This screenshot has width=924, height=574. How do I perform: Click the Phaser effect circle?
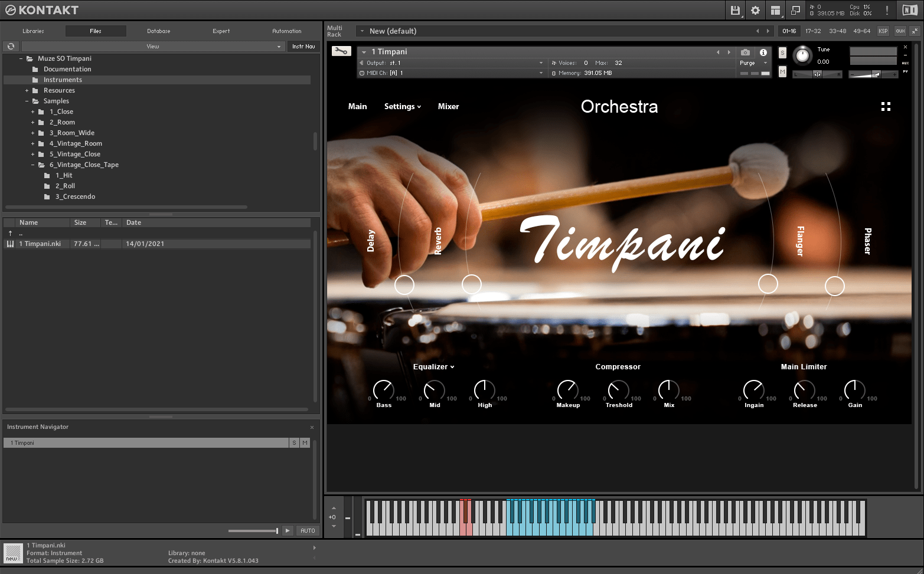click(835, 286)
